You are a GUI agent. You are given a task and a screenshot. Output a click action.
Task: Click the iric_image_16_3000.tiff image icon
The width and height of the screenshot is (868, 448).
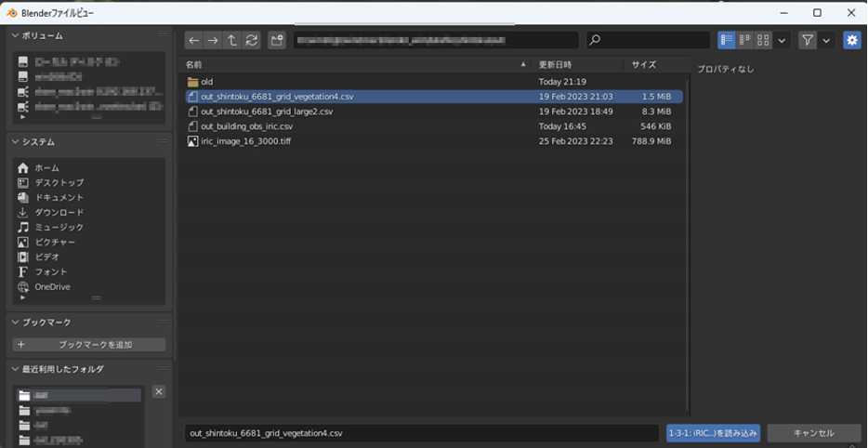tap(192, 141)
